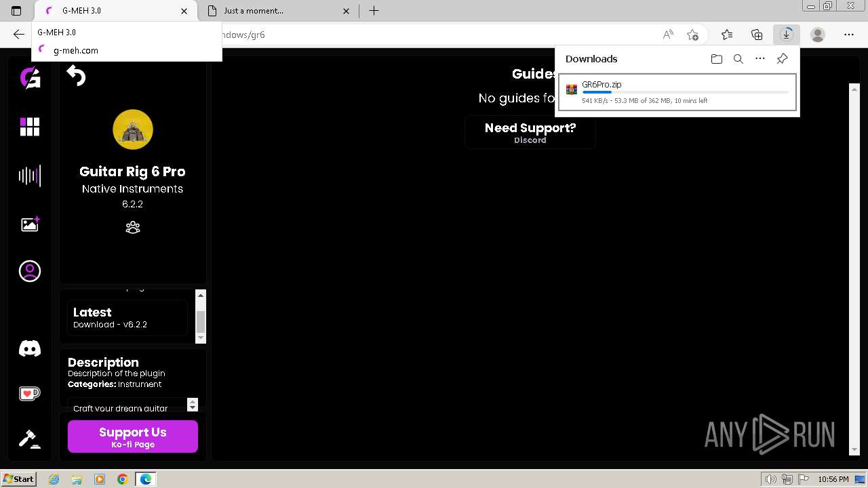Open the Ko-fi heart cup icon
The image size is (868, 488).
tap(30, 393)
